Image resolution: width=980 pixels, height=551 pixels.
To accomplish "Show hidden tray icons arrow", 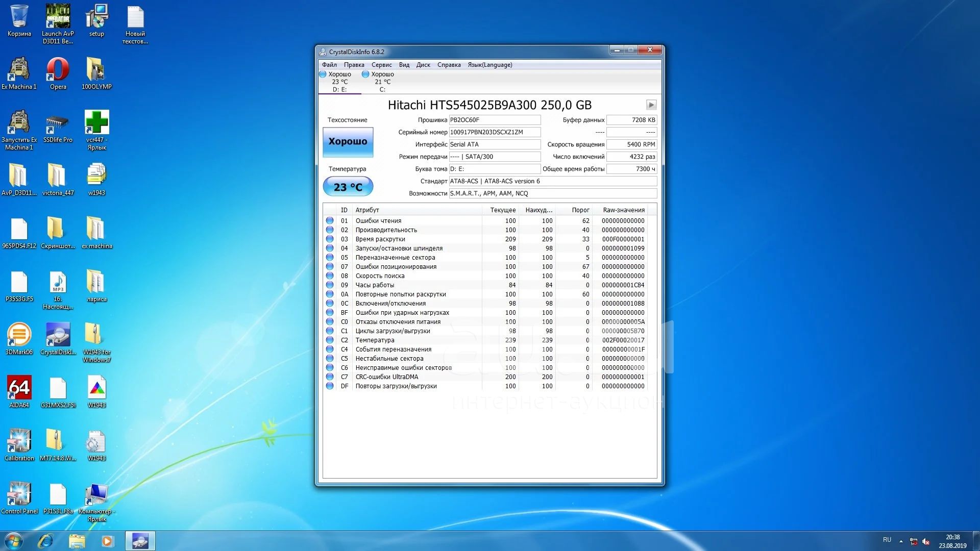I will pos(901,541).
